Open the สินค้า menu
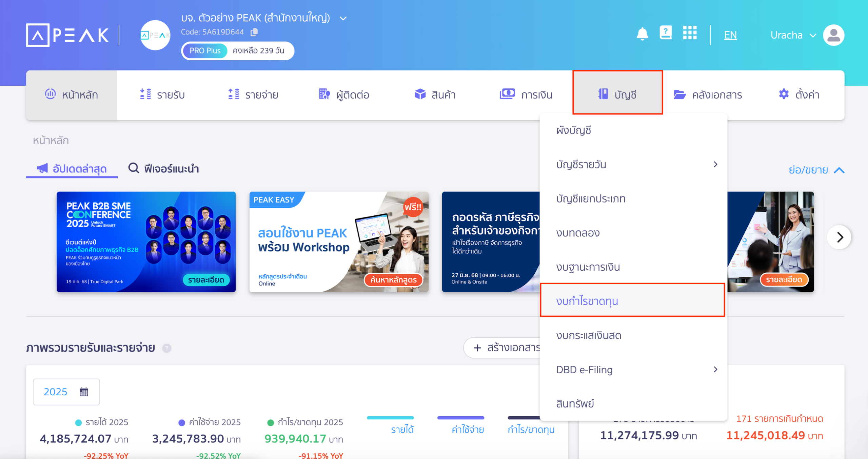 (435, 95)
